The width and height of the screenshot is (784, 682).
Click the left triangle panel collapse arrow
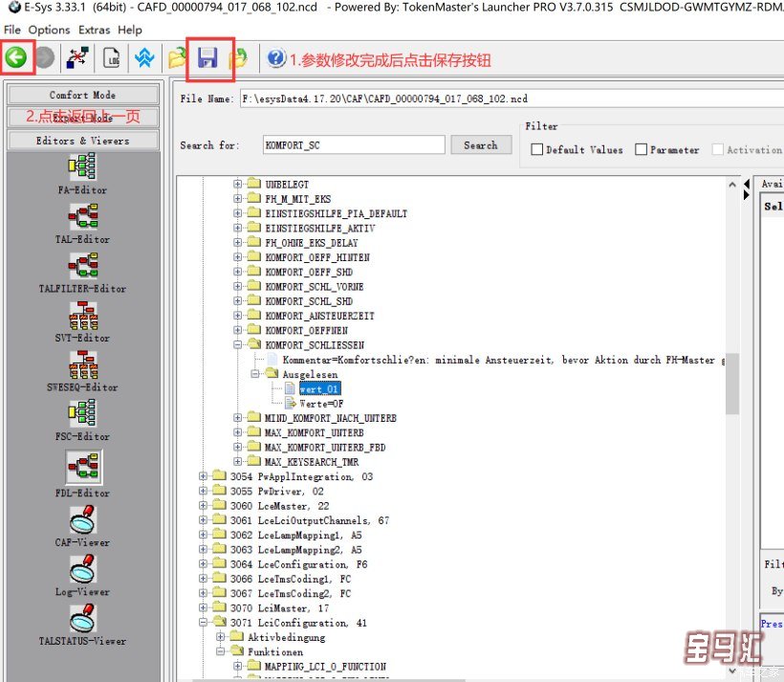pos(747,184)
